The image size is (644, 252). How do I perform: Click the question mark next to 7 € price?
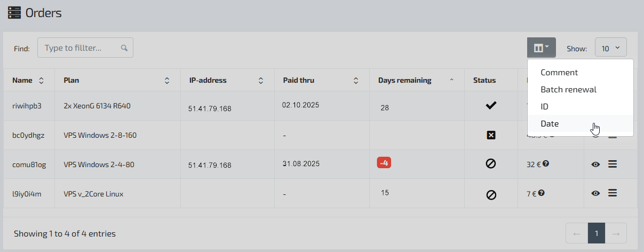[542, 193]
